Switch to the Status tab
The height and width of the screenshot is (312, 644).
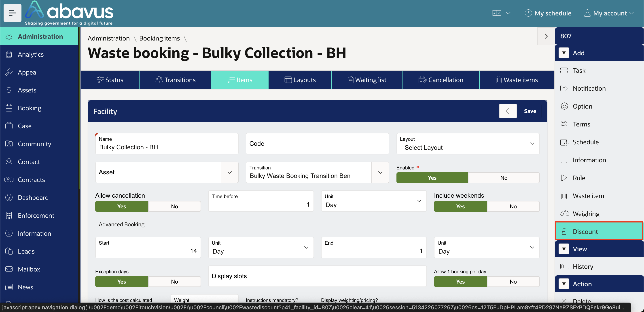(x=110, y=80)
